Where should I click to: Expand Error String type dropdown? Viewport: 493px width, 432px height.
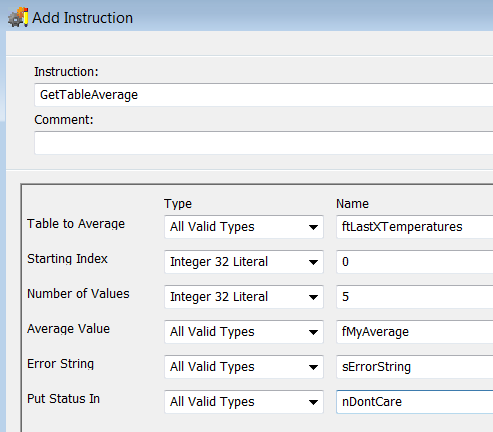[244, 367]
